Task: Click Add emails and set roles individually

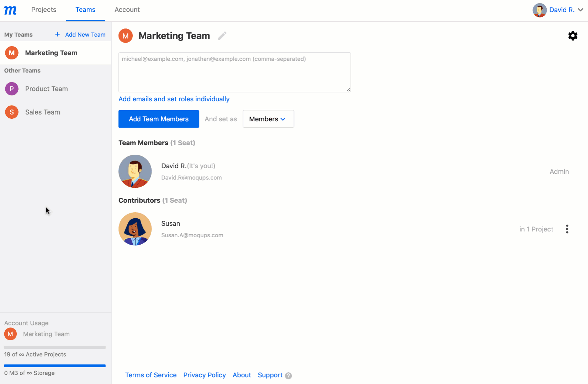Action: [x=174, y=99]
